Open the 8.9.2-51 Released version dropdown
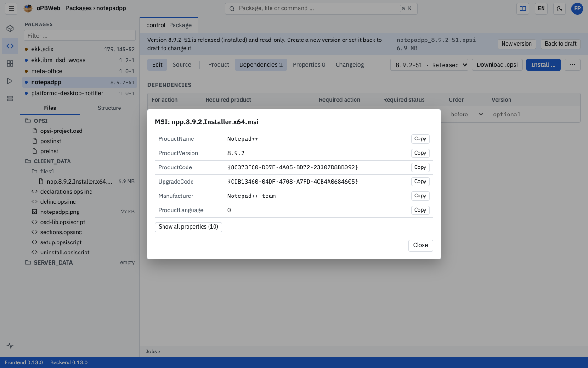Image resolution: width=588 pixels, height=368 pixels. [x=430, y=65]
